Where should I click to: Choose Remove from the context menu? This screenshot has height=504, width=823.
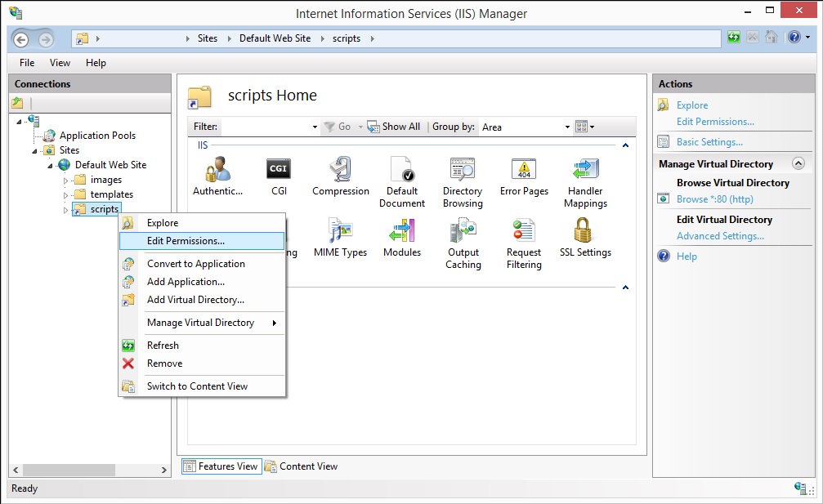click(202, 364)
